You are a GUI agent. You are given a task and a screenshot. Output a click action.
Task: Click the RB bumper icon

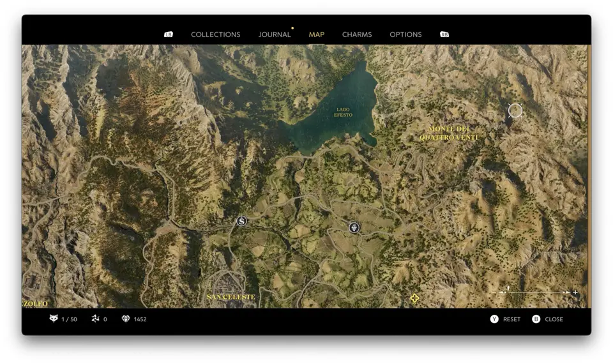coord(444,34)
